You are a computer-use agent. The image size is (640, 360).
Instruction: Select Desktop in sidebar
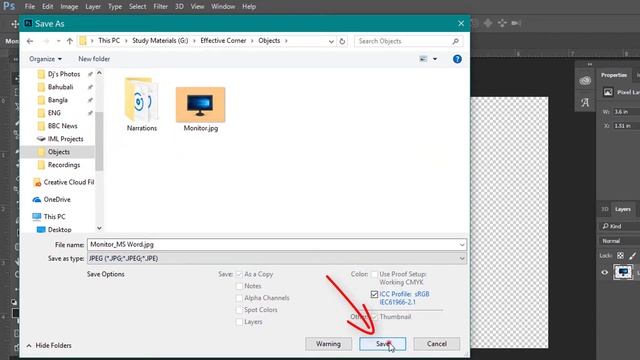pos(59,229)
